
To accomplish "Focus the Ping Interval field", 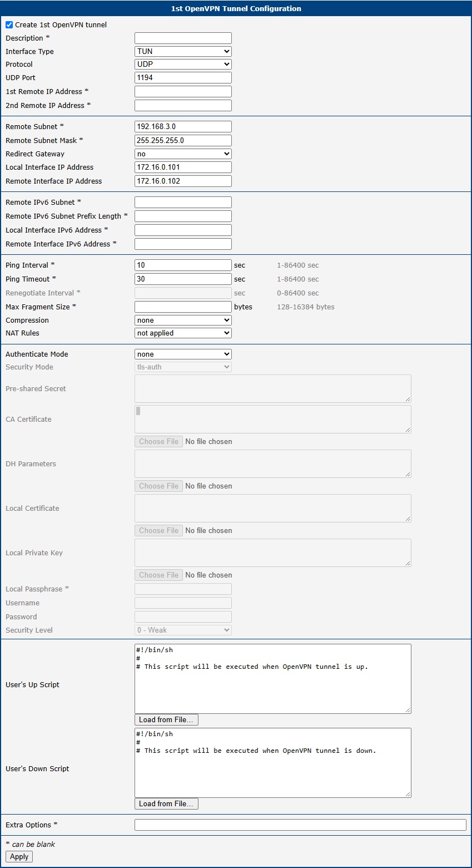I will coord(183,265).
